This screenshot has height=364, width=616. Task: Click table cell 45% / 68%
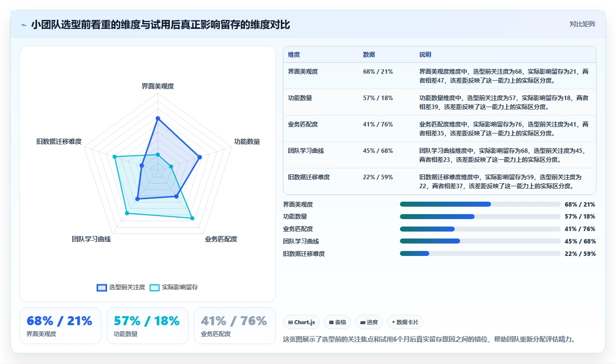378,151
